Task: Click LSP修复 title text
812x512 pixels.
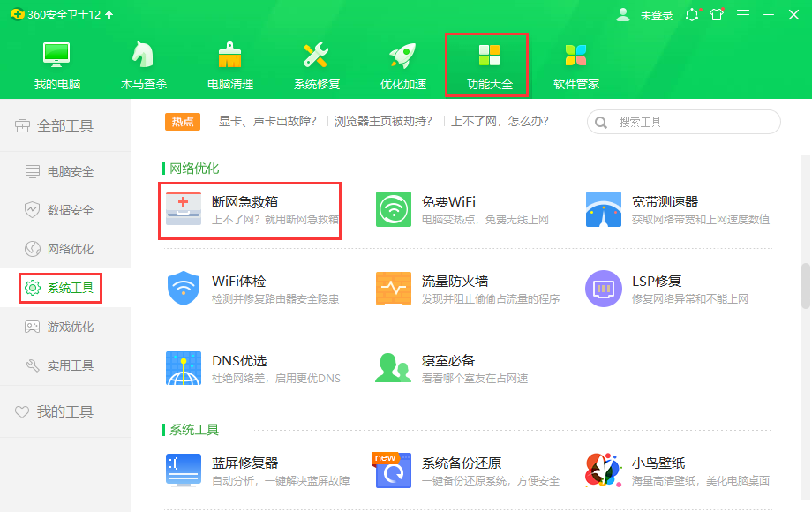Action: [x=657, y=281]
